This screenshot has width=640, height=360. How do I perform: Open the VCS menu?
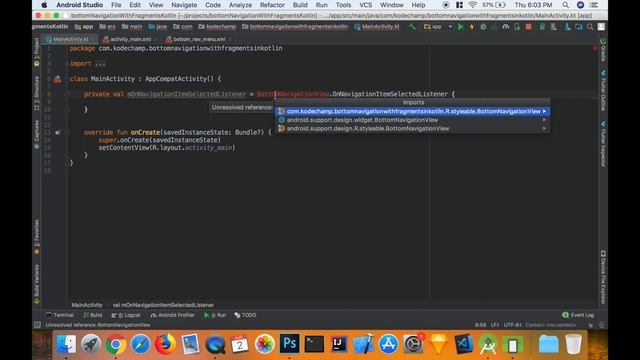(365, 5)
